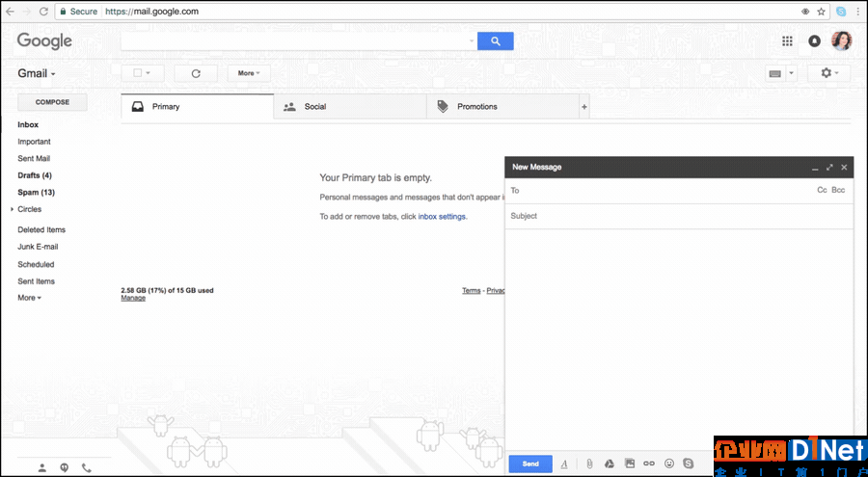The image size is (868, 477).
Task: Expand the Circles label
Action: click(13, 209)
